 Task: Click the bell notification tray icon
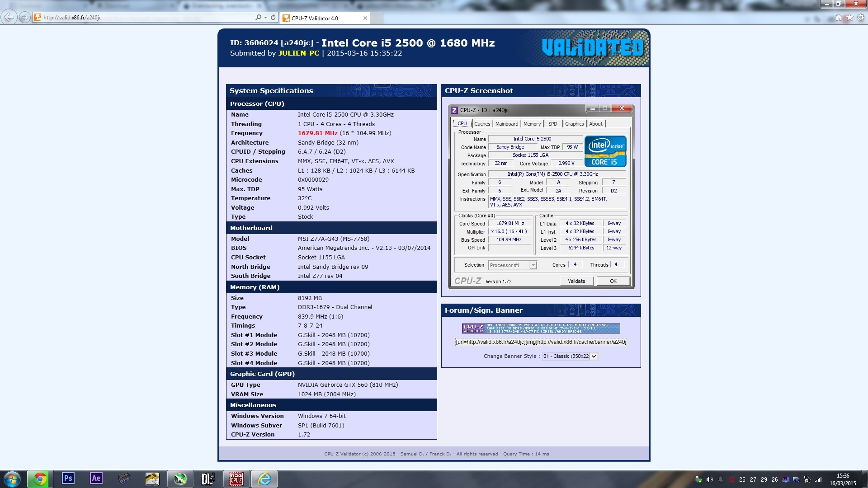(720, 479)
